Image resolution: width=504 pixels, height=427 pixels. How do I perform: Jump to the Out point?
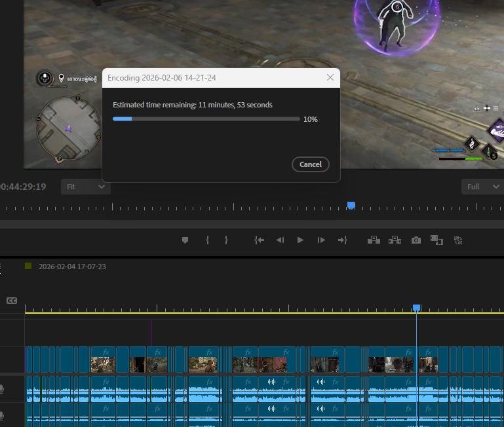343,240
